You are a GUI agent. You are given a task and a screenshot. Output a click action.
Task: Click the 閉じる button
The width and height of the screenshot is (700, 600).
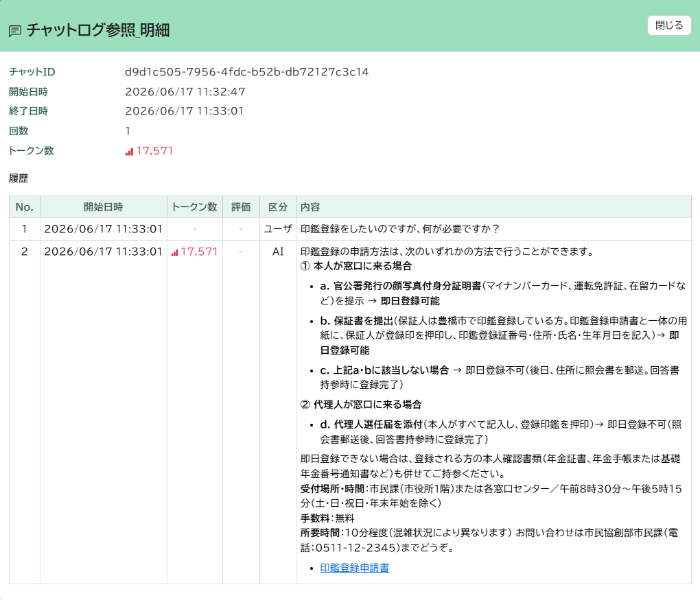[668, 25]
